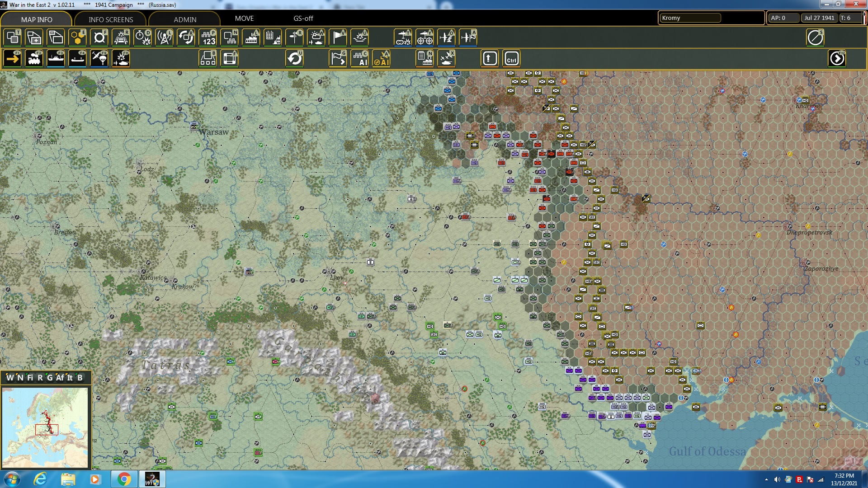
Task: Click the factory locations toolbar icon
Action: click(251, 38)
